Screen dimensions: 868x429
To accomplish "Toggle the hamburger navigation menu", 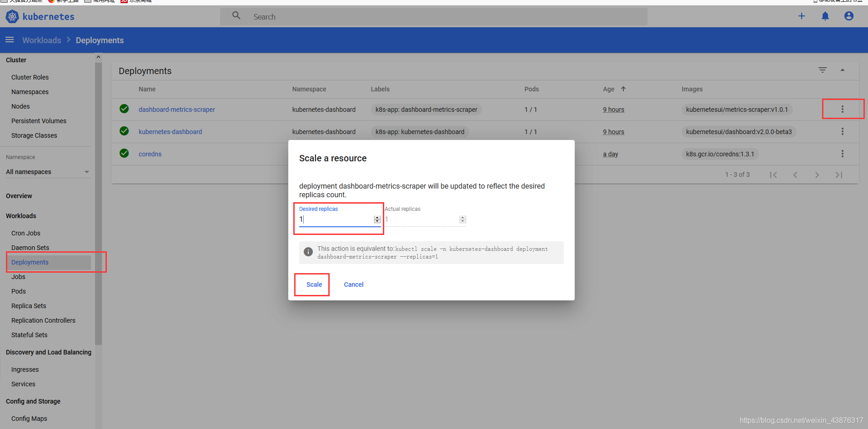I will 10,40.
